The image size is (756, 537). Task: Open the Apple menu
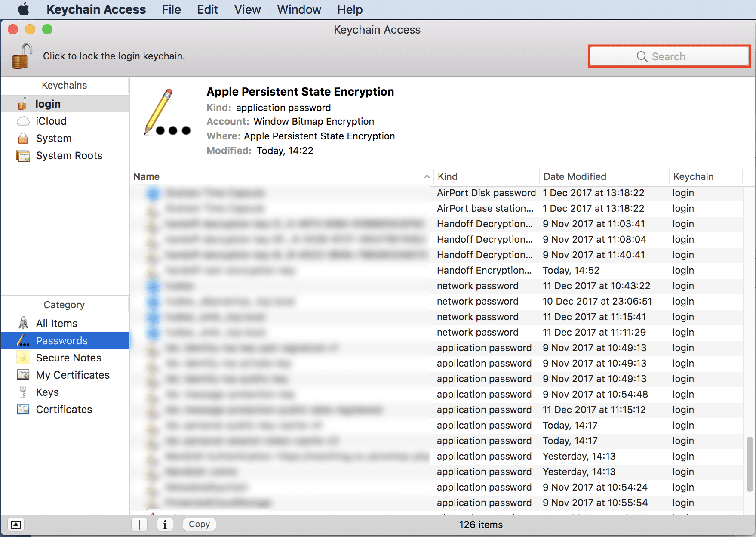[24, 9]
